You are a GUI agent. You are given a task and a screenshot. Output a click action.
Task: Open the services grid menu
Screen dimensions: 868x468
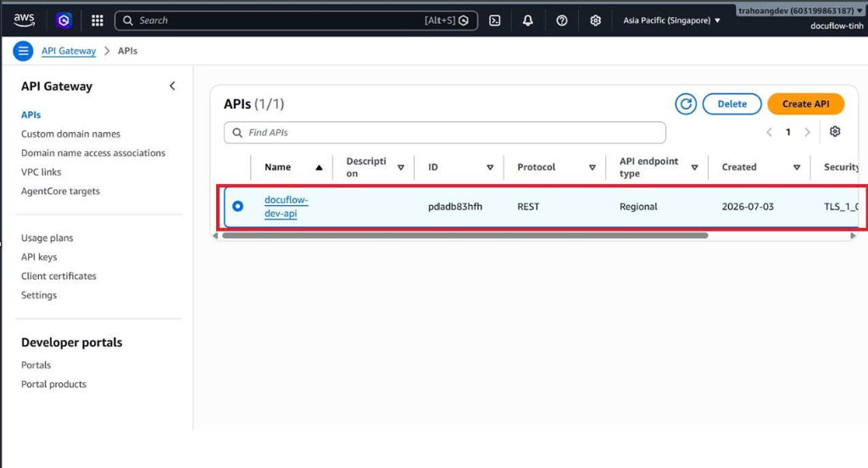tap(97, 20)
